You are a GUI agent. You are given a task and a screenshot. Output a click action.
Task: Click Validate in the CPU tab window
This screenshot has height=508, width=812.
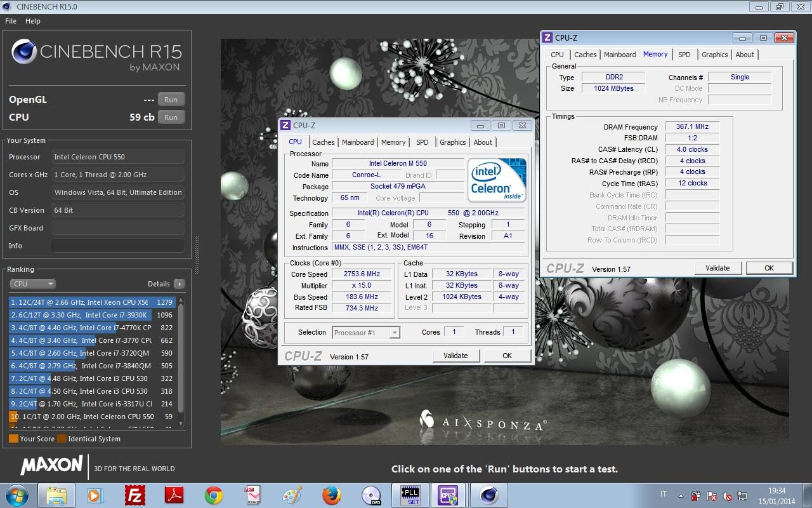(455, 356)
